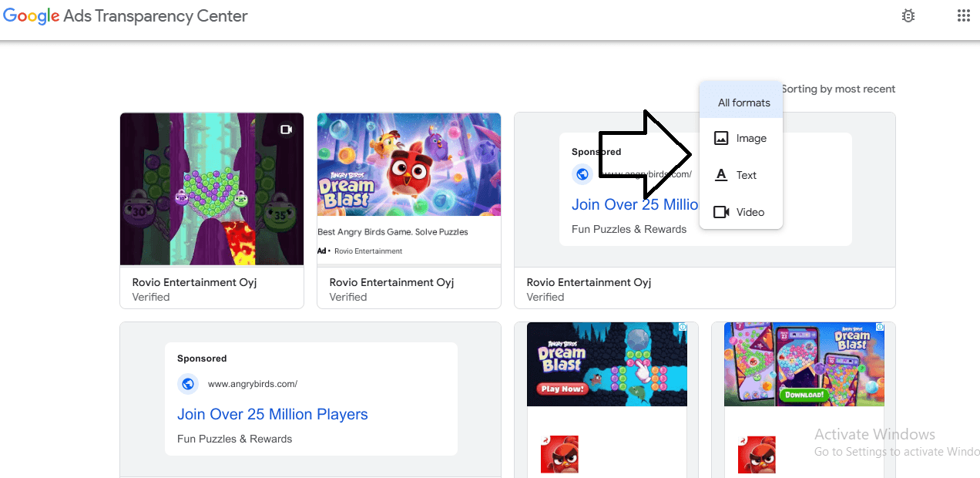Click the underlined A Text format icon
Viewport: 980px width, 478px height.
721,175
